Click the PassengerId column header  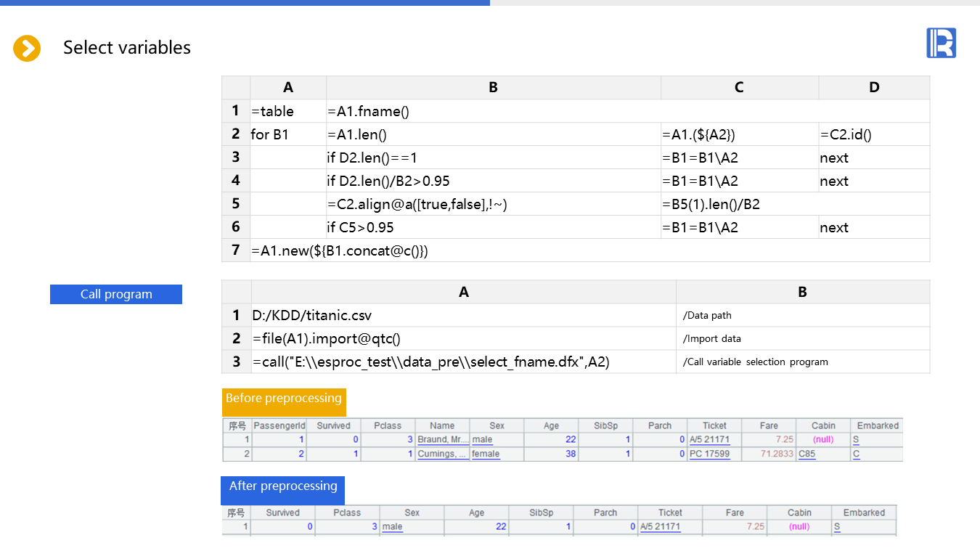tap(279, 426)
